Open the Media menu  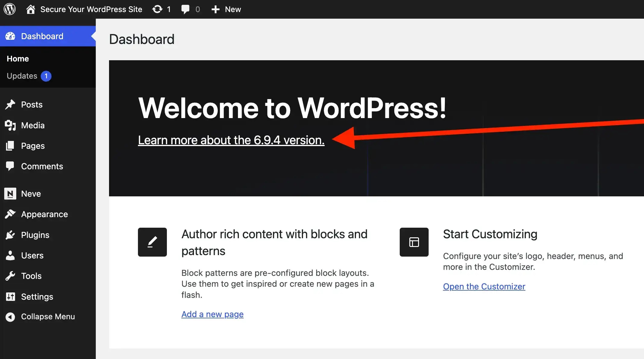[33, 125]
